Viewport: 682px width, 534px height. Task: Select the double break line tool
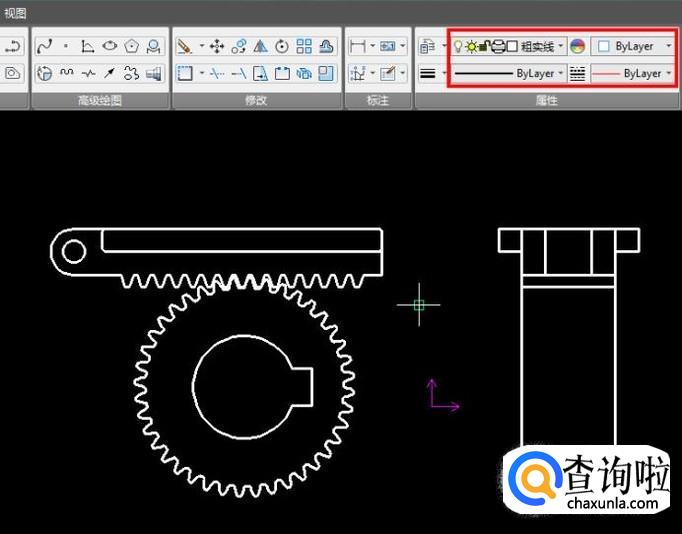(x=88, y=73)
